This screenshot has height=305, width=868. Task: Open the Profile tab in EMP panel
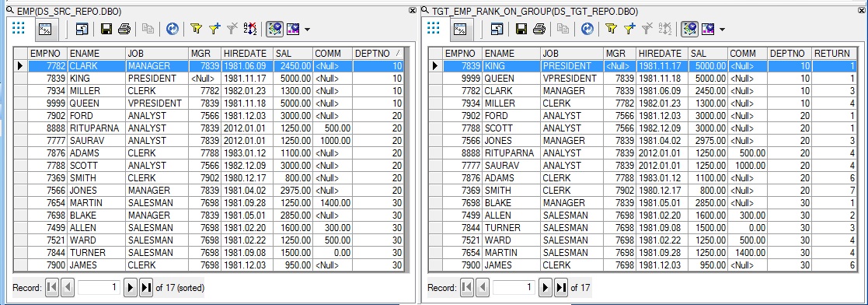tap(45, 29)
